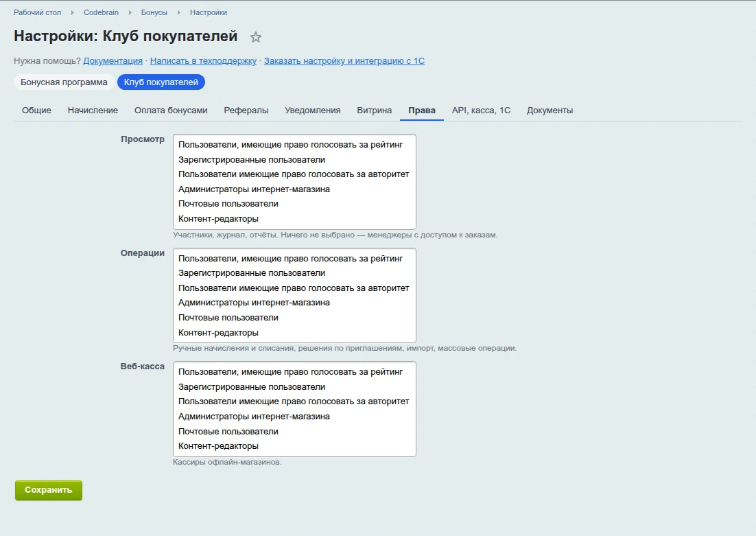Select Зарегистрированные пользователи in Веб-касса list
756x536 pixels.
(x=294, y=387)
